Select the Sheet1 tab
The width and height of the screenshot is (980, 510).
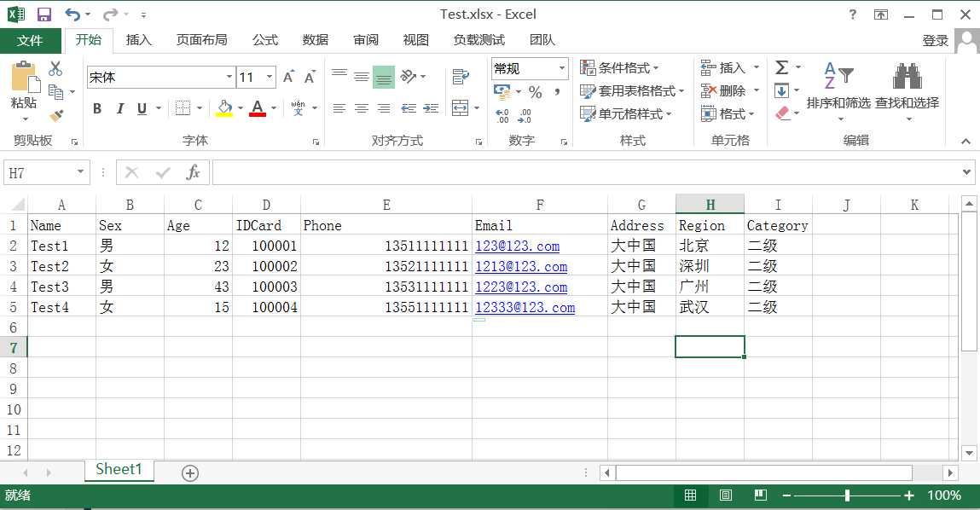(119, 470)
